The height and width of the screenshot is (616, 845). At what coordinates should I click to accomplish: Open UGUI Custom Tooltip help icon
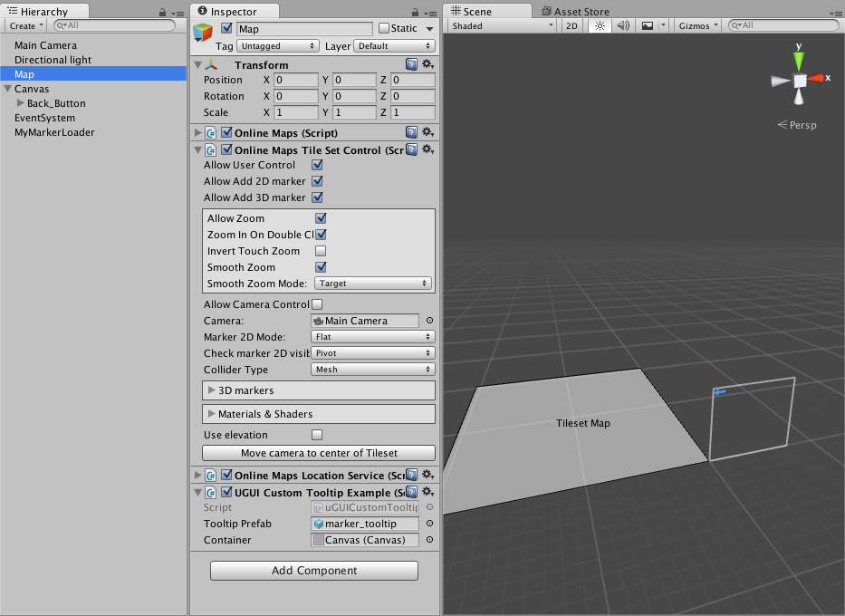click(x=411, y=492)
